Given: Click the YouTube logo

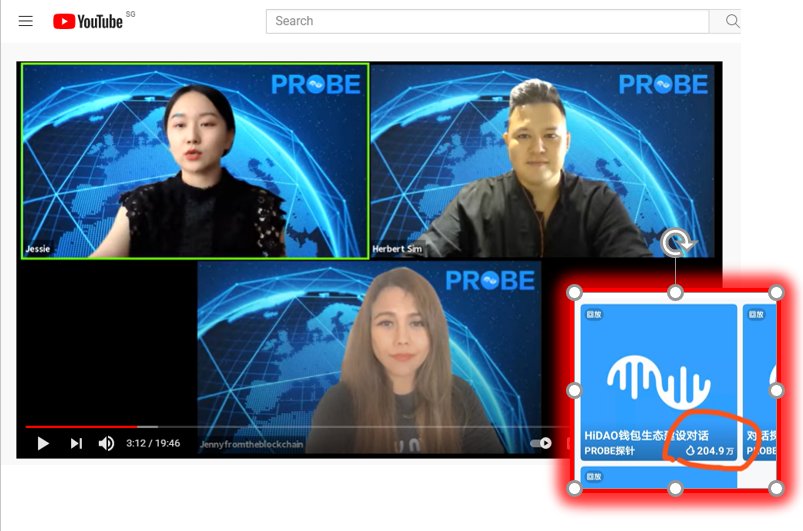Looking at the screenshot, I should click(88, 21).
